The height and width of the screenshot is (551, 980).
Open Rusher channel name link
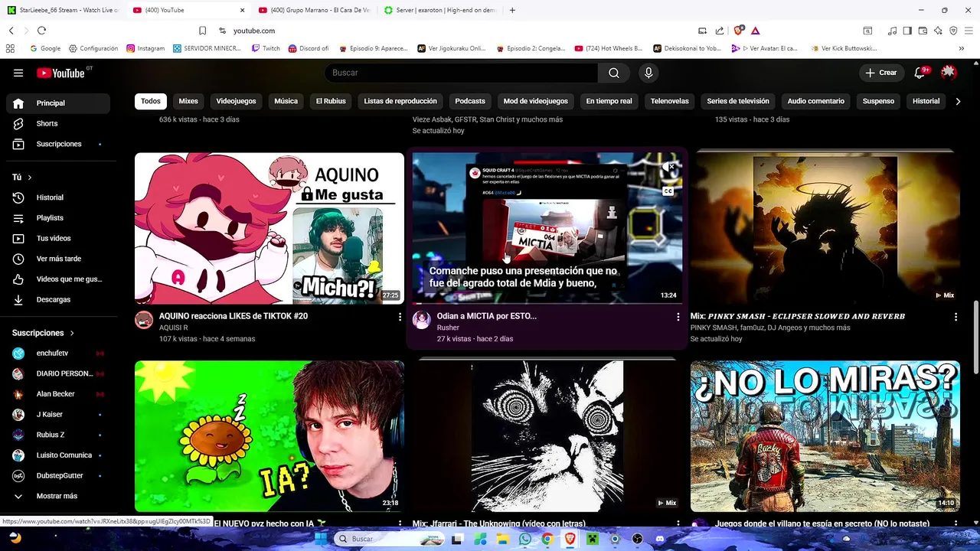(448, 328)
